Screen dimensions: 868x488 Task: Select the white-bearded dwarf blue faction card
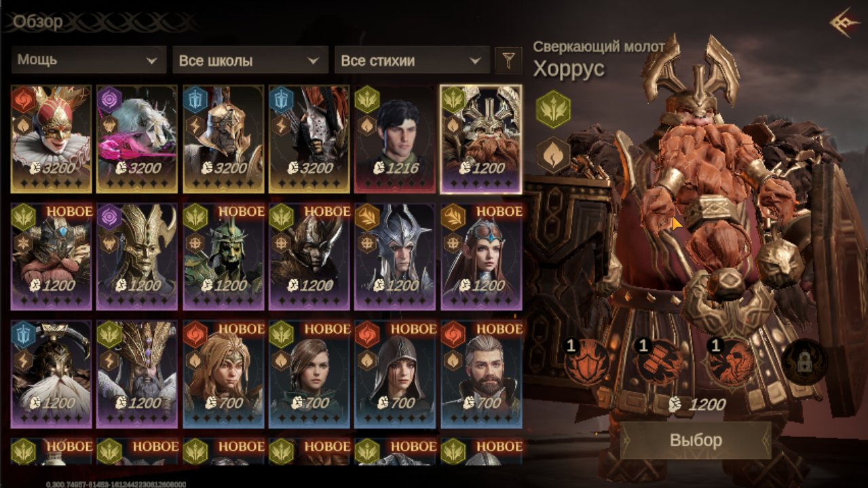coord(52,374)
